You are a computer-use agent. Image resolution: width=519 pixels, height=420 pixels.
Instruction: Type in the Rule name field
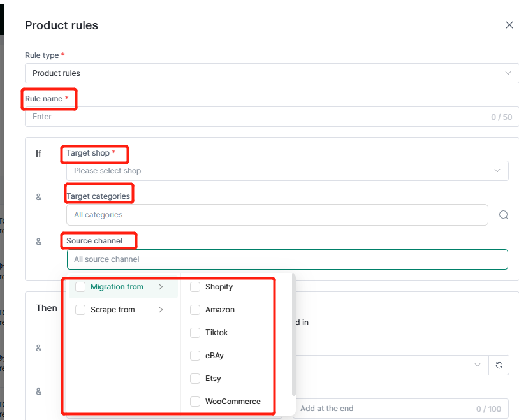(x=255, y=117)
